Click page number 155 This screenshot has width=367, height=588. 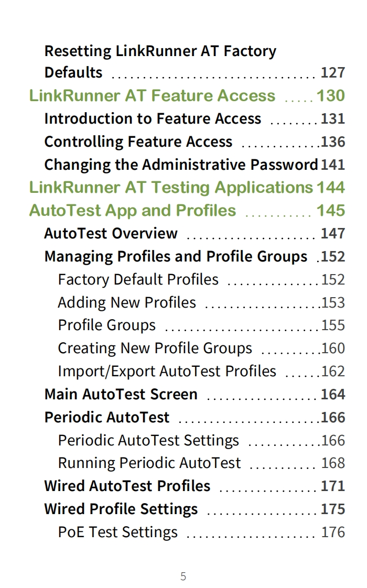pos(333,325)
